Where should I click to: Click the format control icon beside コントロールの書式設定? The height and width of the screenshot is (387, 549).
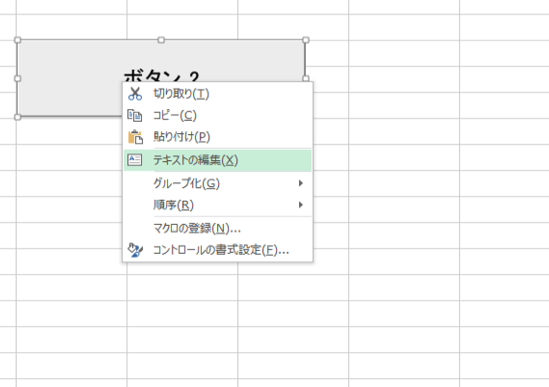(x=135, y=250)
